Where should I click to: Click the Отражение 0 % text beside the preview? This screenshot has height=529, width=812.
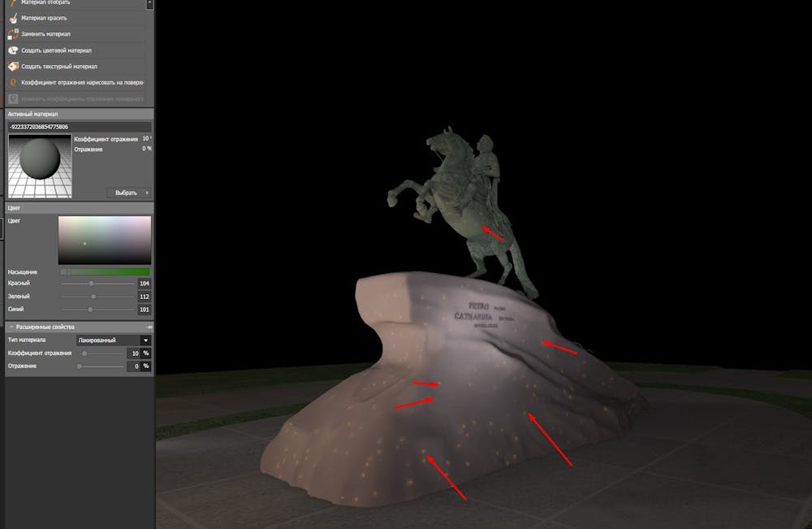tap(112, 150)
